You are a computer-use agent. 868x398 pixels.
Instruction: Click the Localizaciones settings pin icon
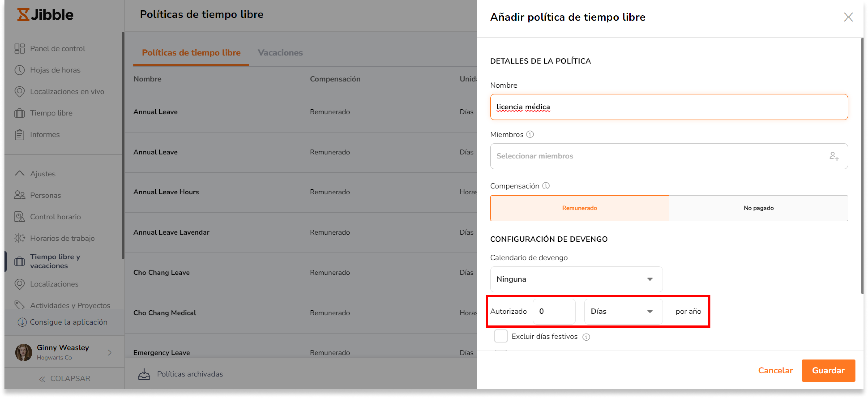[19, 284]
